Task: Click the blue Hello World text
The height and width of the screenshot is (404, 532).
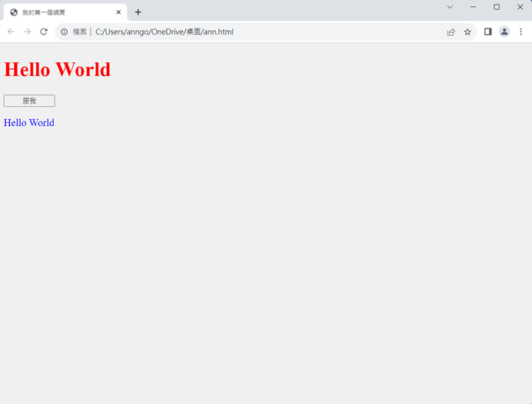Action: (x=29, y=123)
